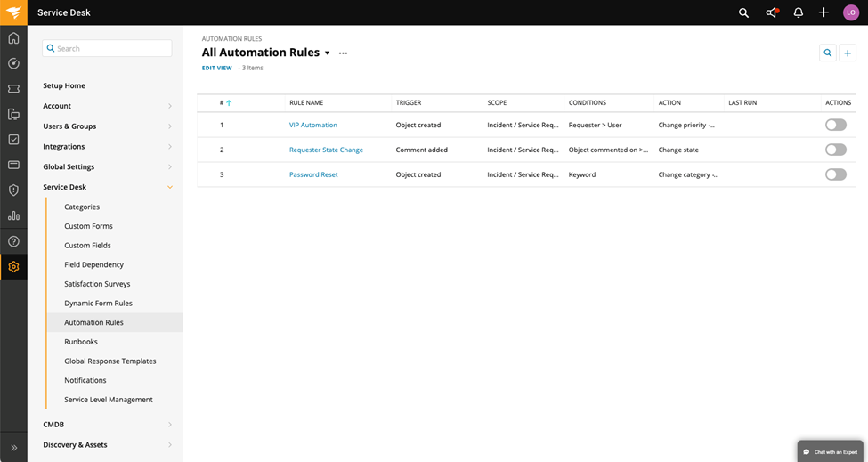
Task: Open Dynamic Form Rules
Action: click(99, 304)
